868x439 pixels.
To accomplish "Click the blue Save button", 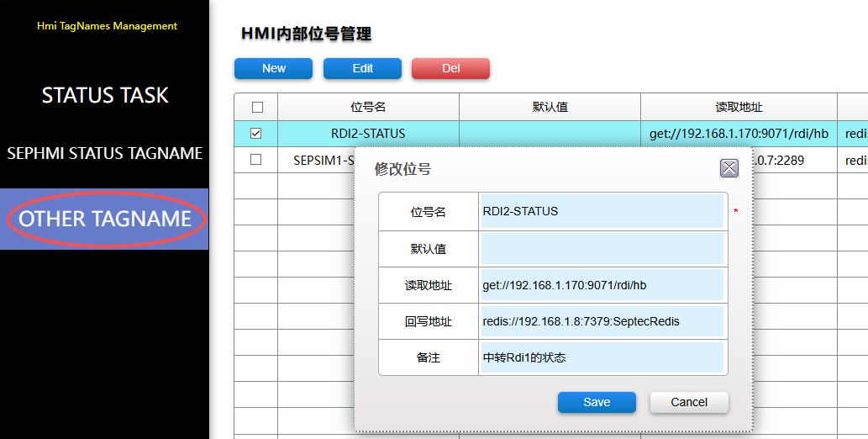I will (x=597, y=402).
